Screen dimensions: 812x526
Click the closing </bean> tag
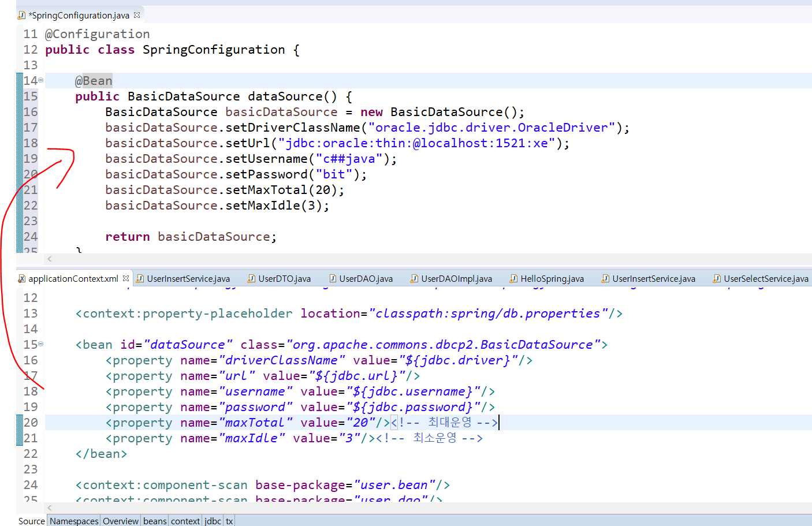pyautogui.click(x=101, y=454)
